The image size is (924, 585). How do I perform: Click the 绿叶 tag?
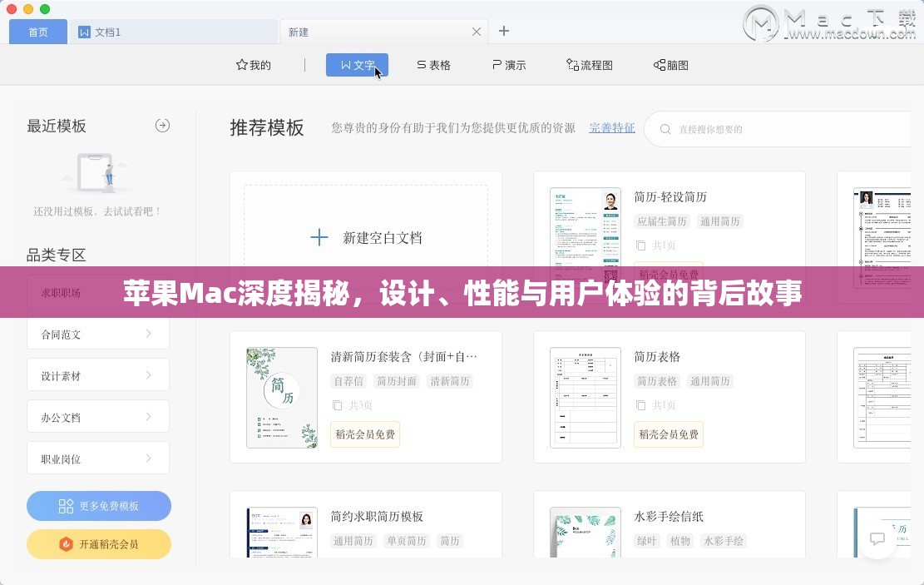[x=646, y=541]
